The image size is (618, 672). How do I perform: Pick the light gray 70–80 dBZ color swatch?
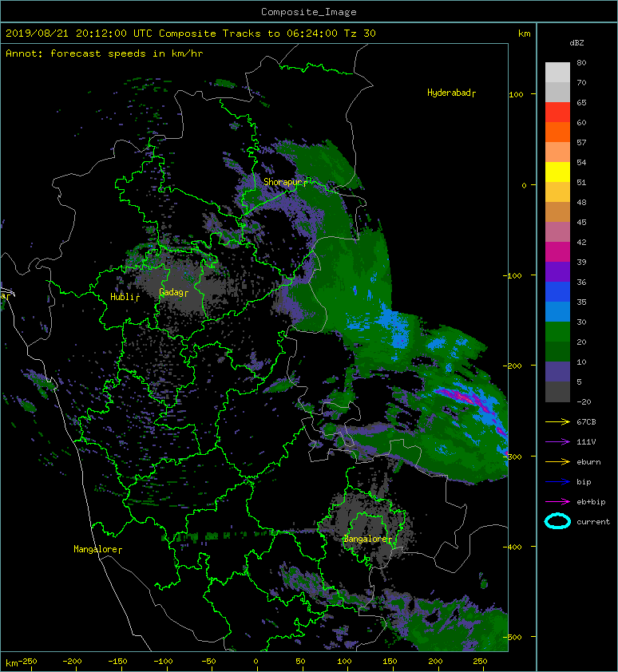click(557, 73)
